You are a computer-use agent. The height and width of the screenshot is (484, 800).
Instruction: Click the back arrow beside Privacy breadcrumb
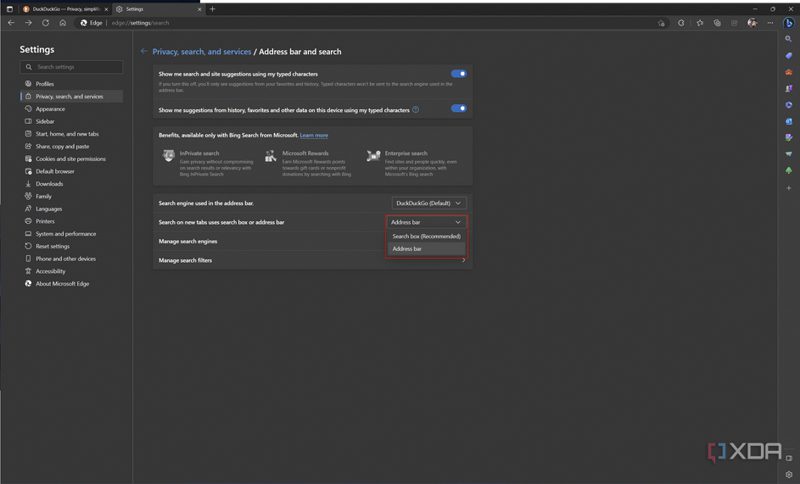[x=144, y=51]
